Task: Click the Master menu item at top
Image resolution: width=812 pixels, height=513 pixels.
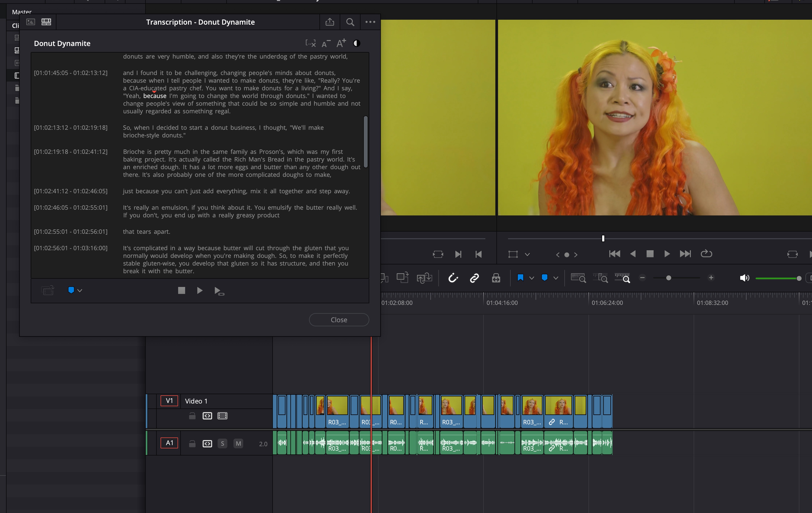Action: [22, 11]
